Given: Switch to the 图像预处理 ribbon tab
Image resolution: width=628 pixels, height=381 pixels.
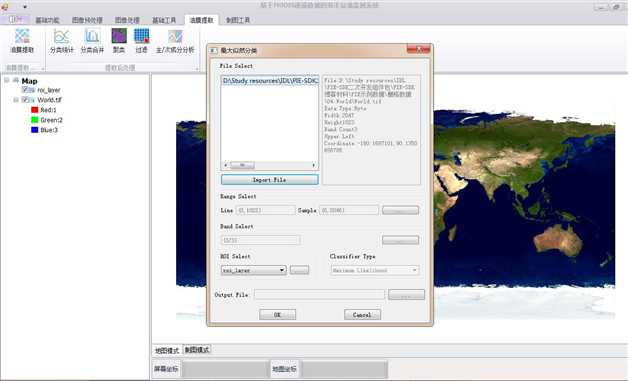Looking at the screenshot, I should click(87, 20).
